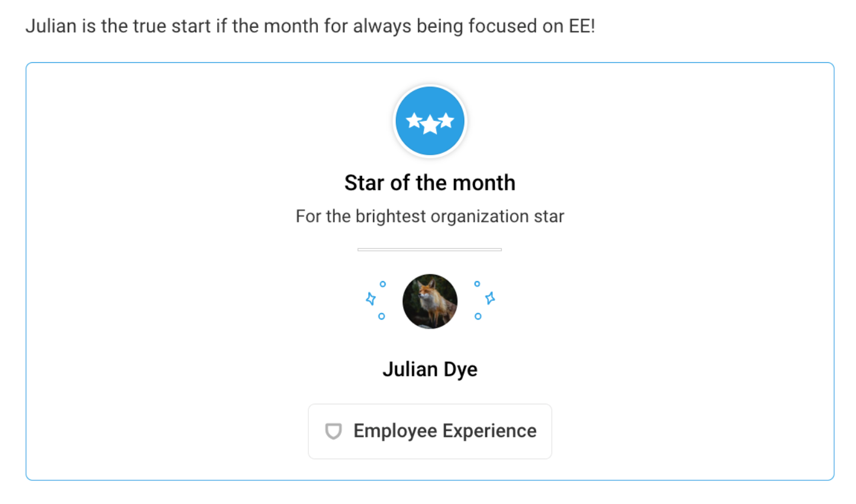Click the sparkle star left of avatar
Image resolution: width=856 pixels, height=504 pixels.
(371, 299)
